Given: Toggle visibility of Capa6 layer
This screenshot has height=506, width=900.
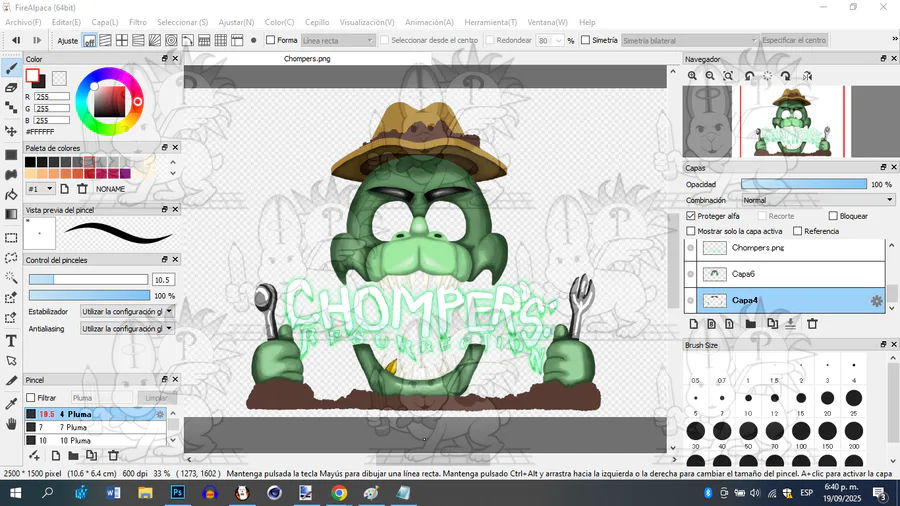Looking at the screenshot, I should click(690, 274).
